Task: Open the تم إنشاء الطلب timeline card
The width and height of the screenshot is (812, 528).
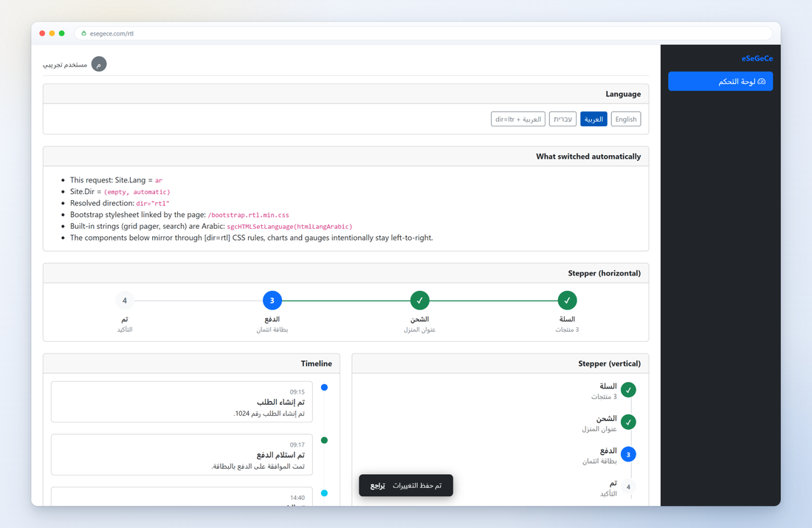Action: (182, 402)
